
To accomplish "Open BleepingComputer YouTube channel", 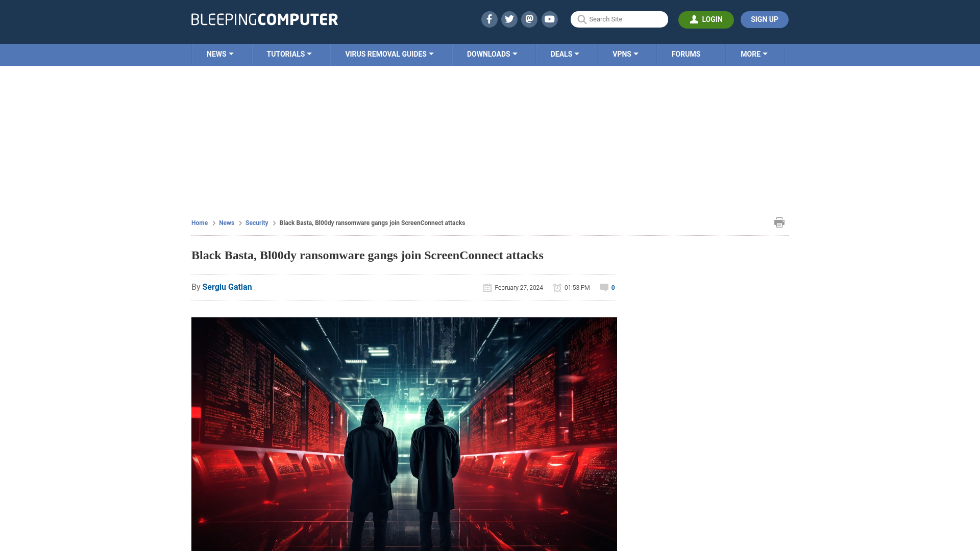I will pyautogui.click(x=549, y=19).
